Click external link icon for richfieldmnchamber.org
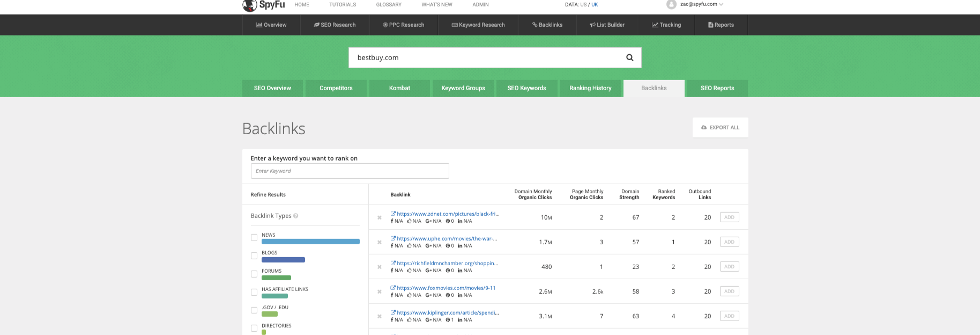The width and height of the screenshot is (980, 335). pos(393,263)
